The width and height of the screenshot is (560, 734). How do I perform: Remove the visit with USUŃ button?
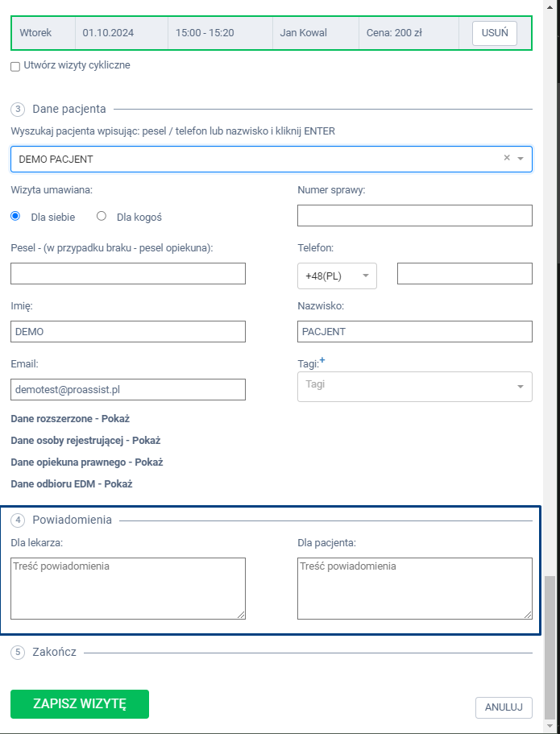click(x=494, y=33)
